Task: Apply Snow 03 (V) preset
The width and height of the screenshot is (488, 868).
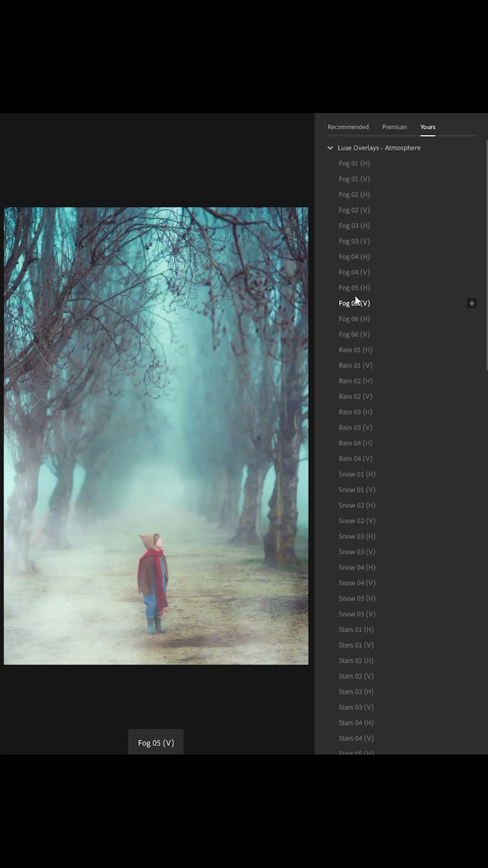Action: [x=357, y=552]
